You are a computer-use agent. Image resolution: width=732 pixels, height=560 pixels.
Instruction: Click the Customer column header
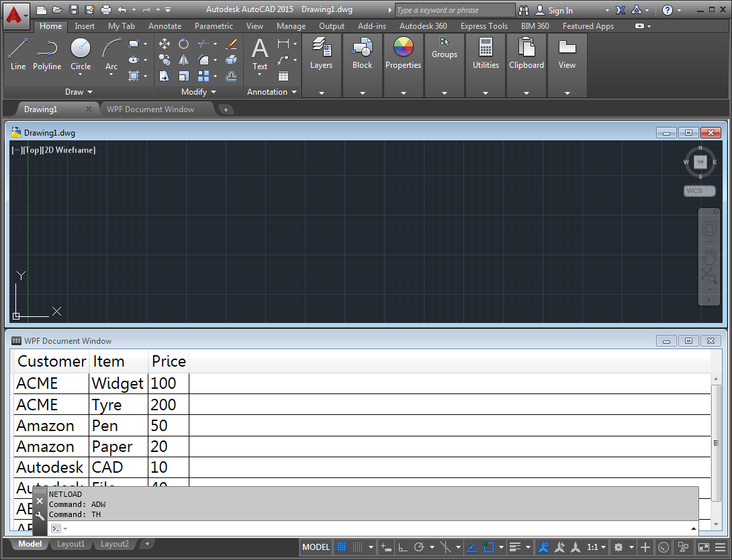(x=52, y=361)
